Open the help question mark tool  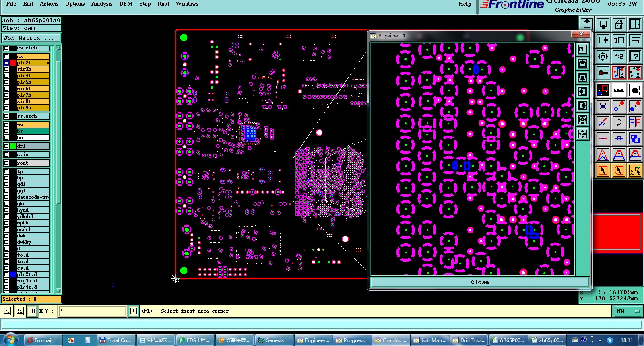(x=635, y=56)
